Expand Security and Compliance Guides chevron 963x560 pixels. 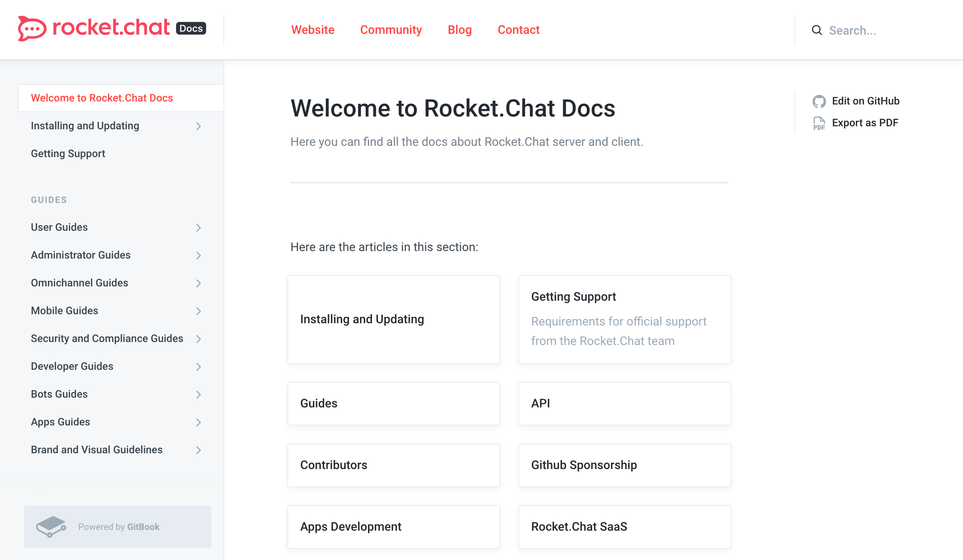click(198, 339)
